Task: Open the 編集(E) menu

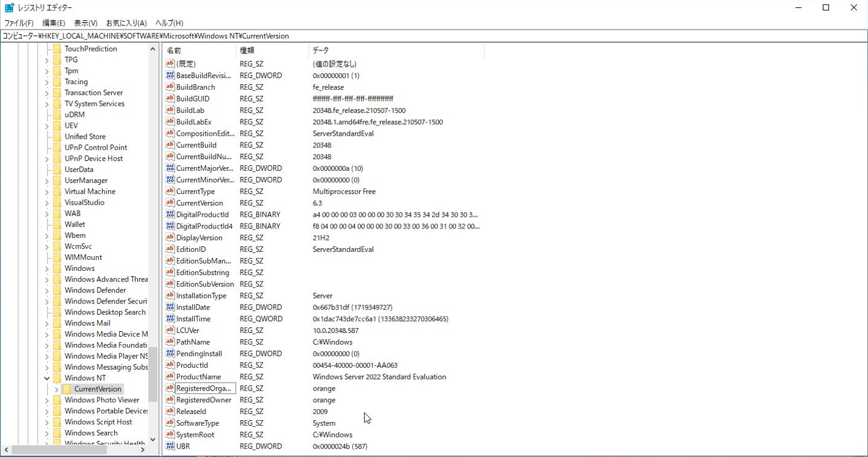Action: pyautogui.click(x=53, y=23)
